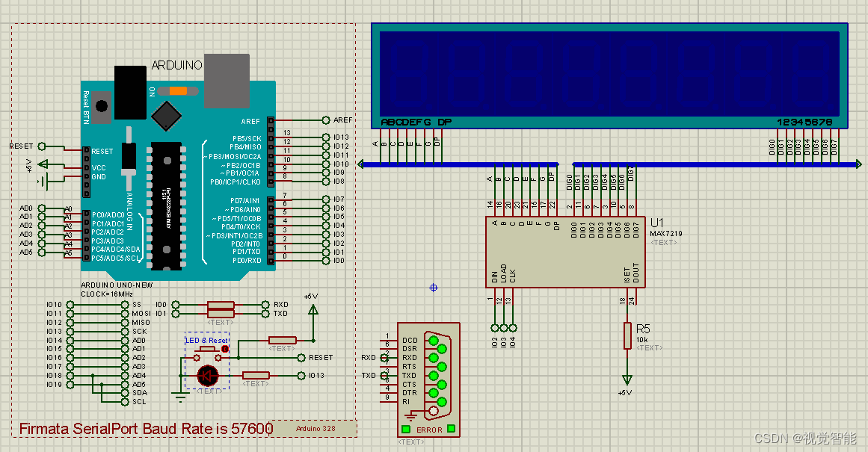The width and height of the screenshot is (868, 452).
Task: Click the 'ERROR' label on COMPIM
Action: point(429,430)
